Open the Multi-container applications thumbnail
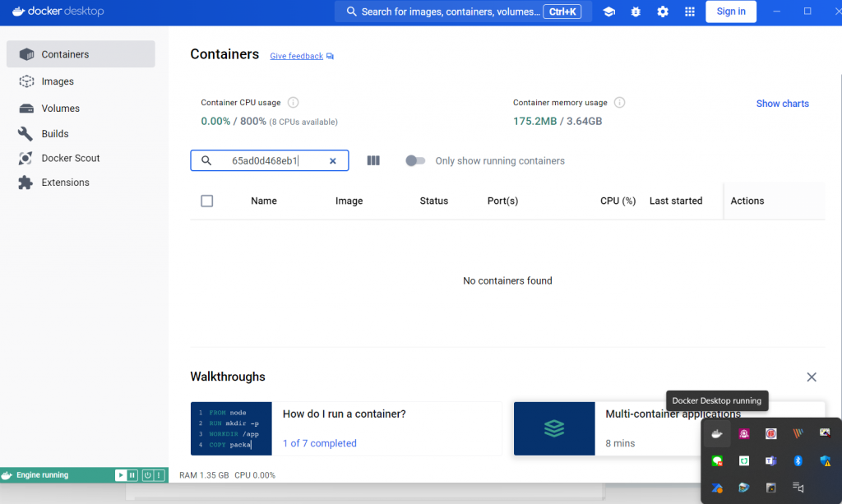This screenshot has height=504, width=842. [554, 428]
